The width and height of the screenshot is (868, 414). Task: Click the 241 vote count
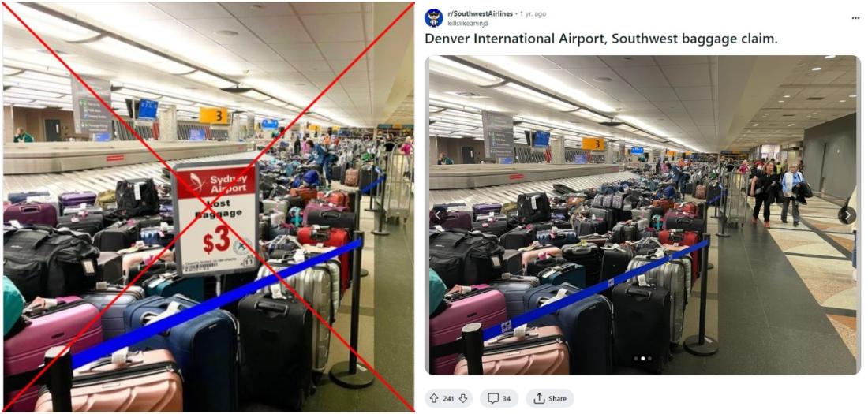[449, 398]
